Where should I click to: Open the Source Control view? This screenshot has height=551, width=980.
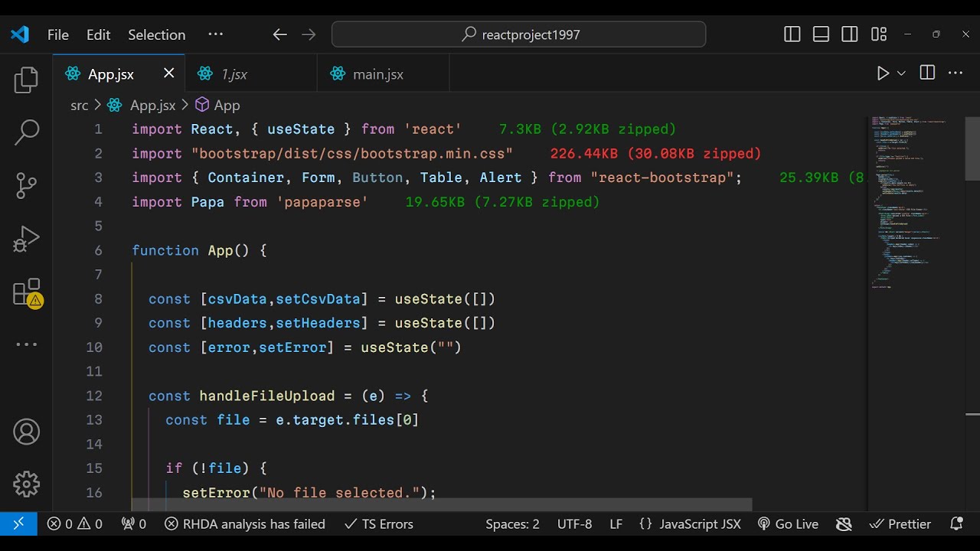click(26, 185)
